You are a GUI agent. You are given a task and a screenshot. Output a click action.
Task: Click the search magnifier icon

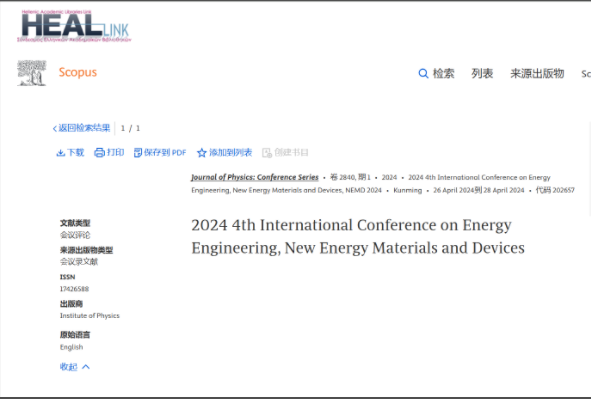[423, 73]
